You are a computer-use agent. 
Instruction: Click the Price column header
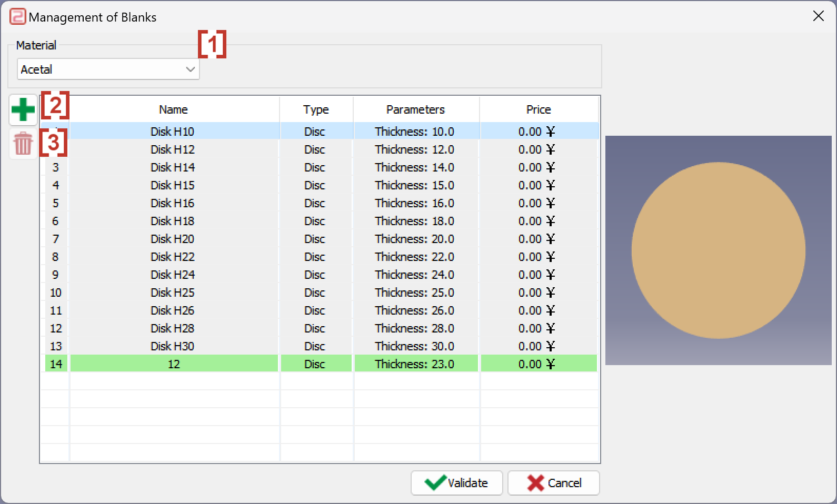[539, 109]
